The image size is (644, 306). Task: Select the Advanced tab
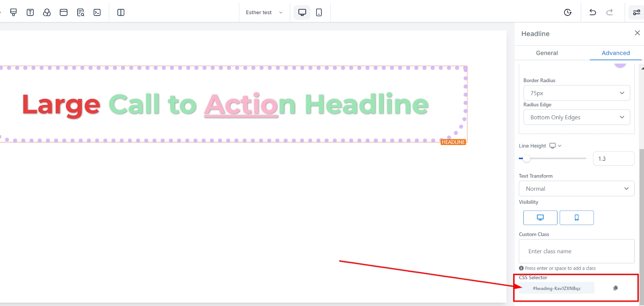615,53
